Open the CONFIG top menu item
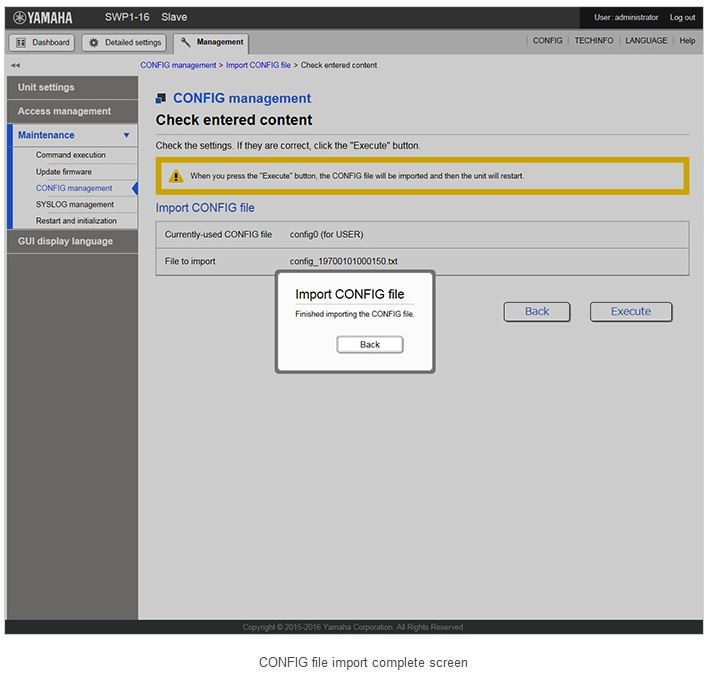This screenshot has height=677, width=709. 547,41
